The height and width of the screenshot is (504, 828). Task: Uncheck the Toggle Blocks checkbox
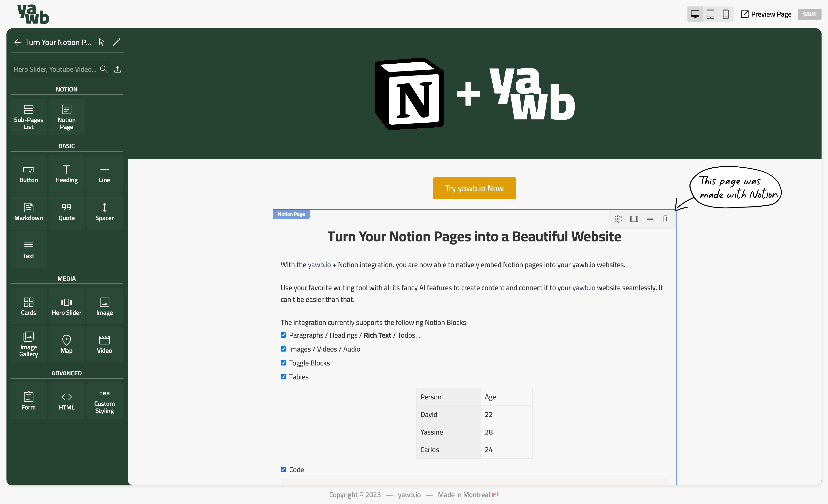tap(283, 363)
